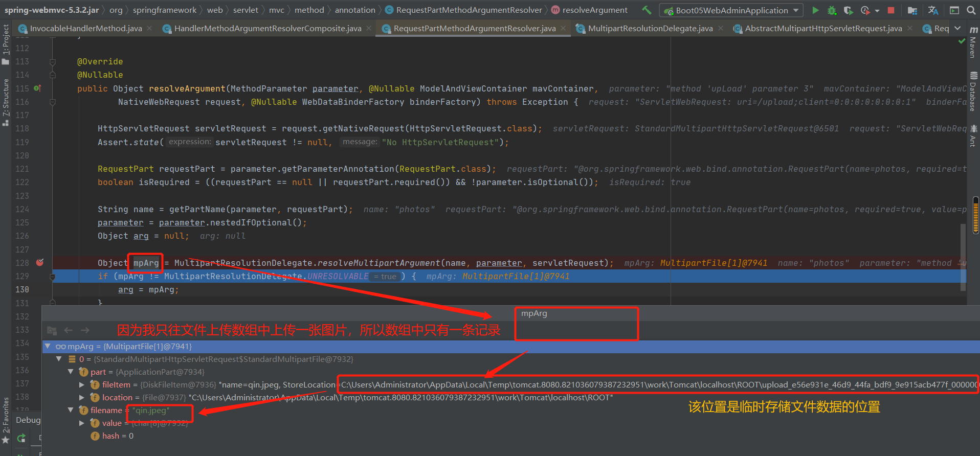Screen dimensions: 980x456
Task: Run with Profiler icon in the toolbar
Action: (x=865, y=10)
